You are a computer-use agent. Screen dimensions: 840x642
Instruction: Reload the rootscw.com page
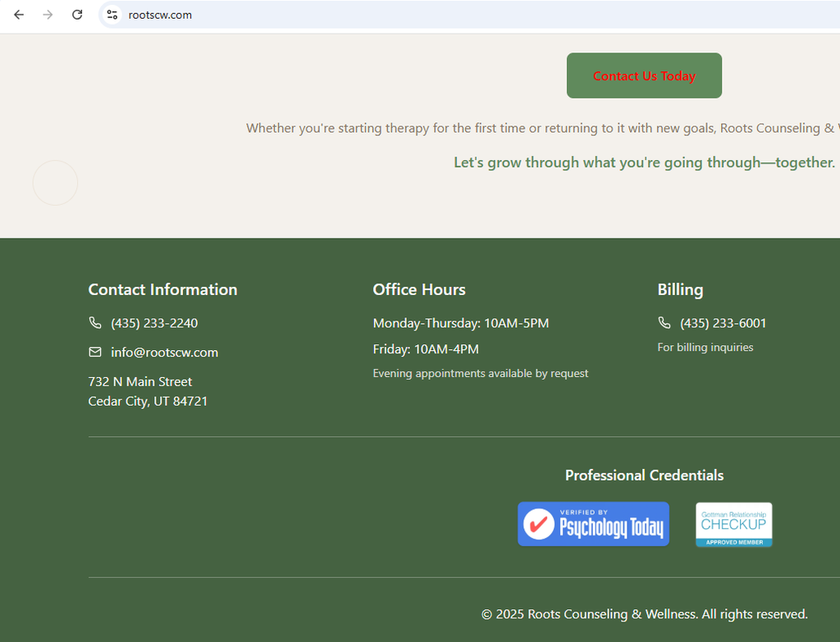(x=77, y=15)
